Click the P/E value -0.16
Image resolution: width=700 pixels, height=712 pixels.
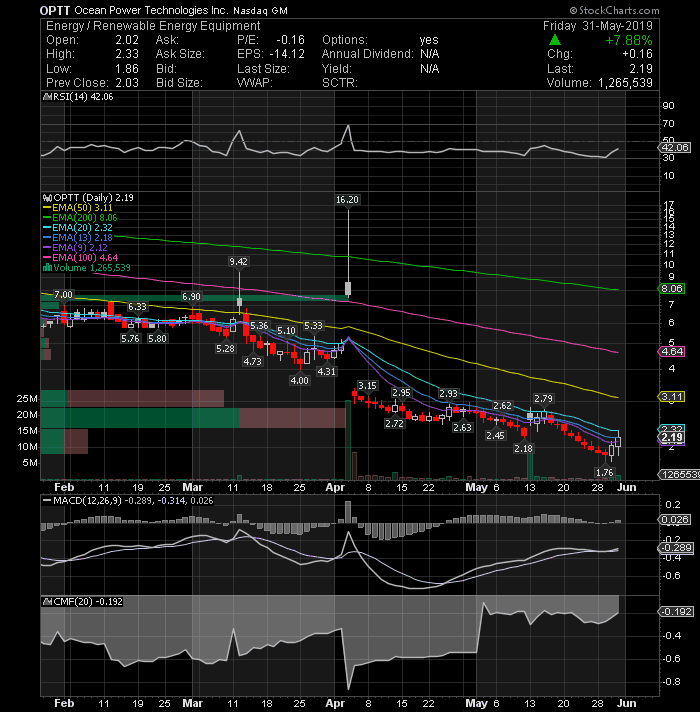coord(291,40)
